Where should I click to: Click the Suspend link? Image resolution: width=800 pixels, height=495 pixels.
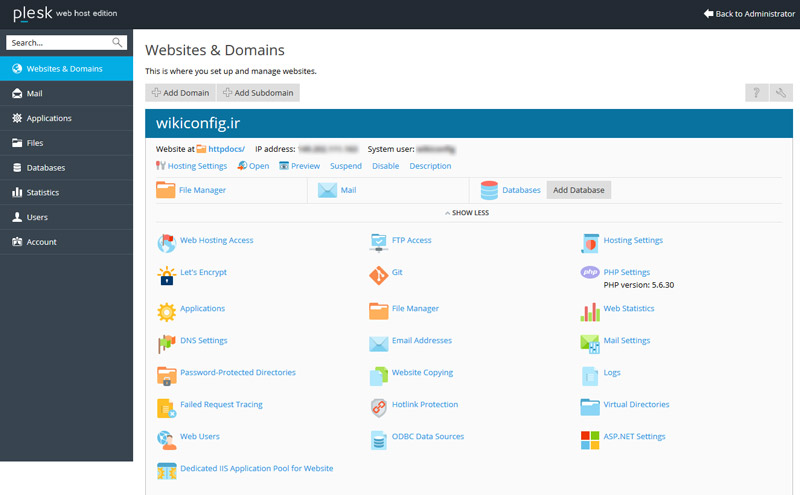click(x=345, y=166)
